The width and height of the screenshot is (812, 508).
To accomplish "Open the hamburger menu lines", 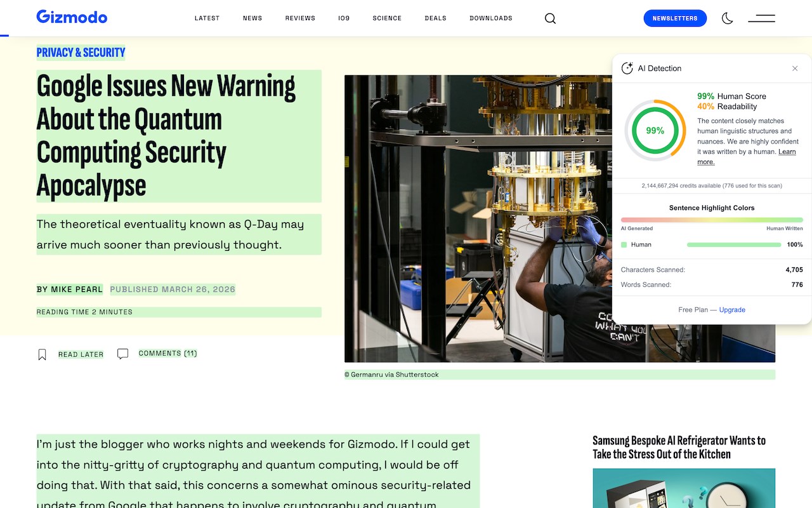I will 761,18.
